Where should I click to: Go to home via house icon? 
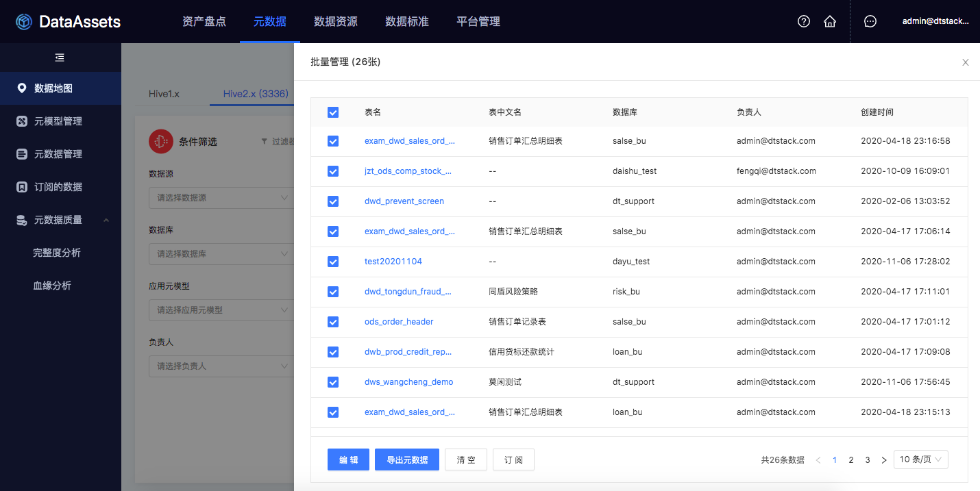click(x=829, y=21)
